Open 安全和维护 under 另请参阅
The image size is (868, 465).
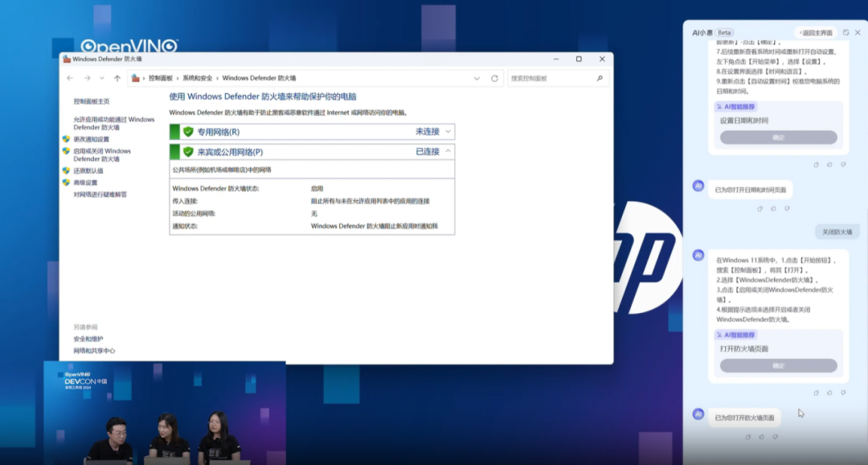point(88,339)
